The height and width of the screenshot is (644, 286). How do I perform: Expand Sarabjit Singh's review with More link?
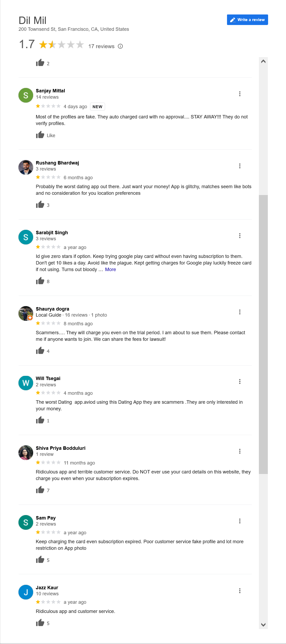(110, 269)
